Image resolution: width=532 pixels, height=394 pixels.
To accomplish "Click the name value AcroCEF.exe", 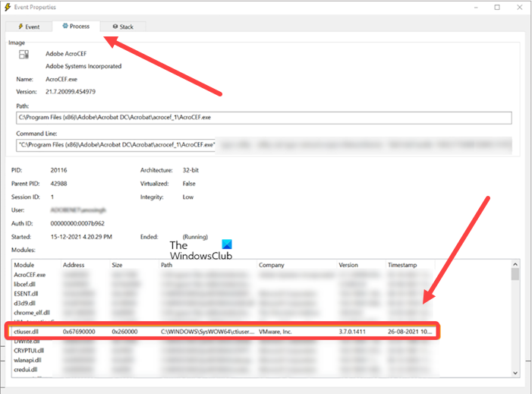I will [61, 80].
